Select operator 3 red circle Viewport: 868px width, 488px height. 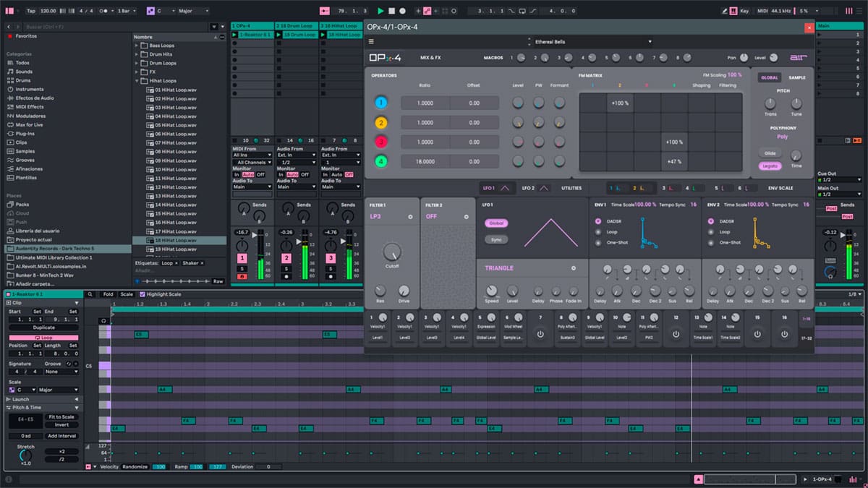(x=380, y=142)
